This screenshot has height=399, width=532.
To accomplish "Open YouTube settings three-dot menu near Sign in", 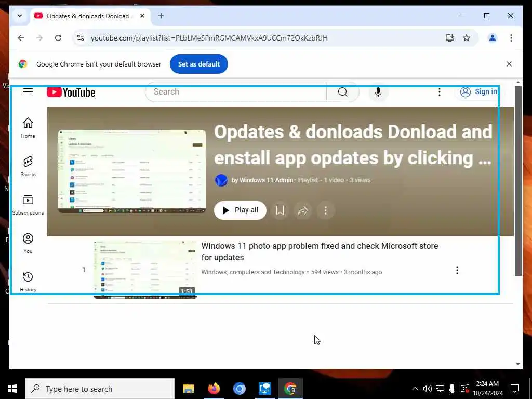I will click(x=440, y=92).
